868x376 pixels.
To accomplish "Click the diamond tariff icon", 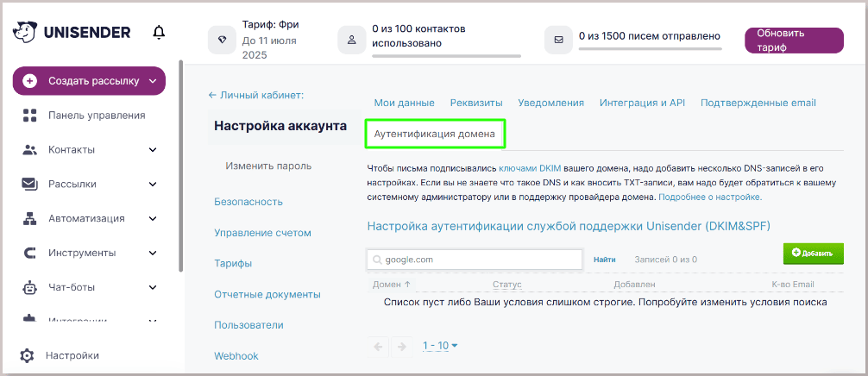I will click(222, 41).
